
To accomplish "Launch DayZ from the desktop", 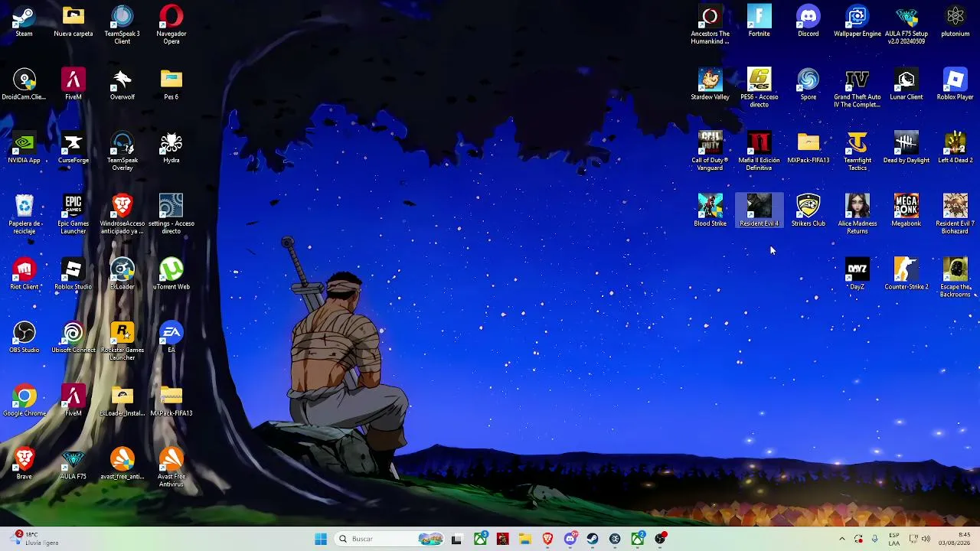I will pyautogui.click(x=857, y=275).
